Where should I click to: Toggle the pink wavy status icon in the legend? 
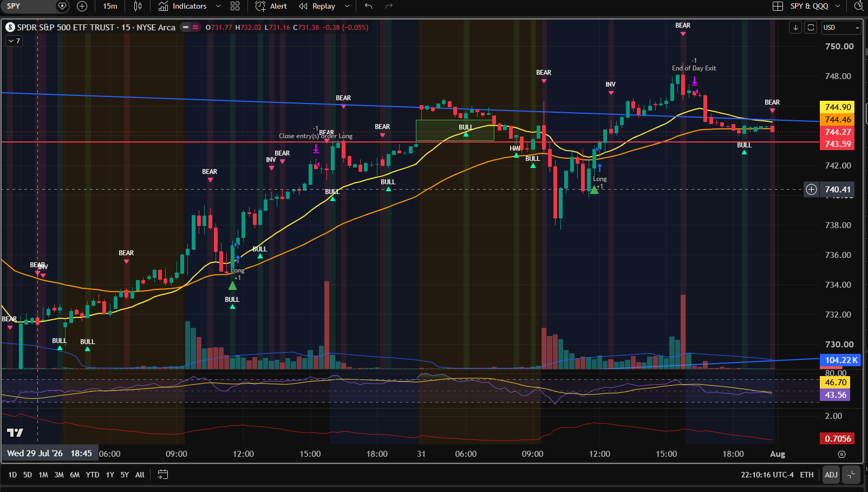coord(195,27)
